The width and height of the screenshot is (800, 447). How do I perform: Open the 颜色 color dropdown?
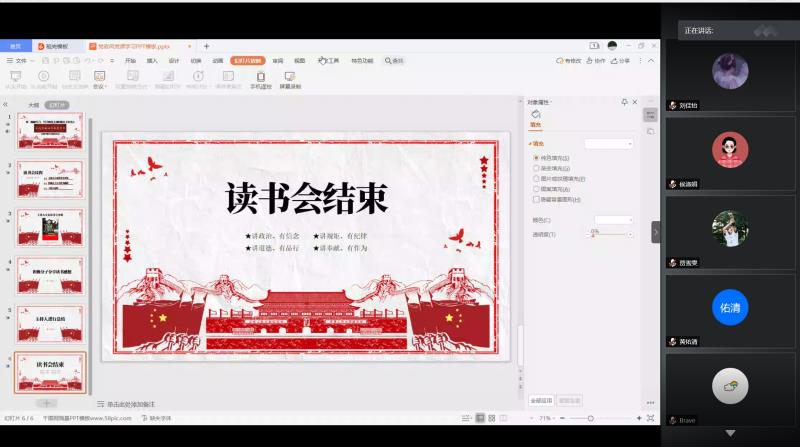[613, 219]
